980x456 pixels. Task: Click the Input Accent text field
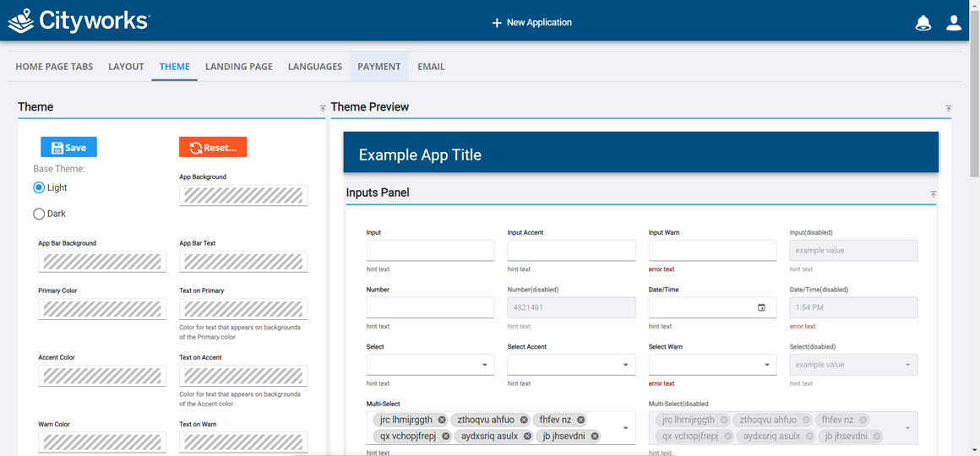[x=571, y=250]
